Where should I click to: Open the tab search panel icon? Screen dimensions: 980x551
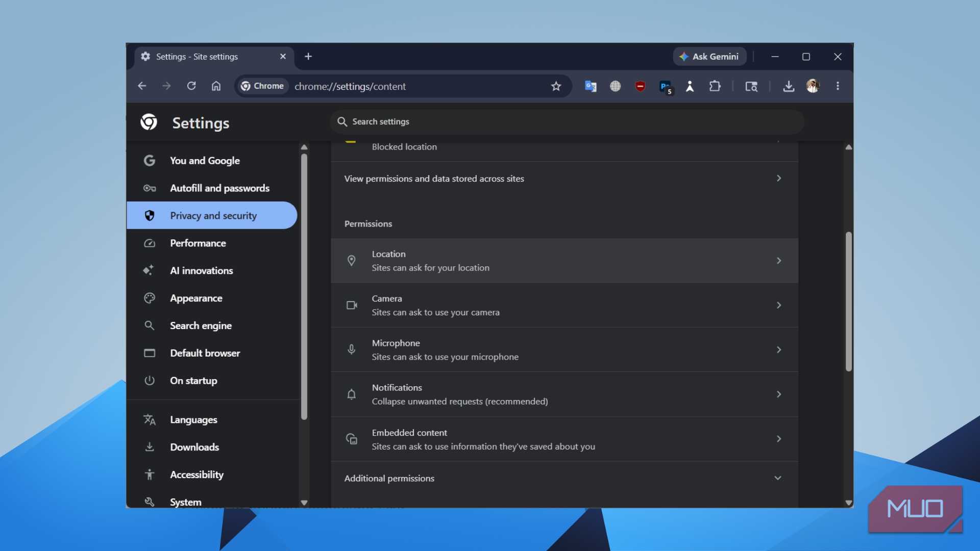751,86
